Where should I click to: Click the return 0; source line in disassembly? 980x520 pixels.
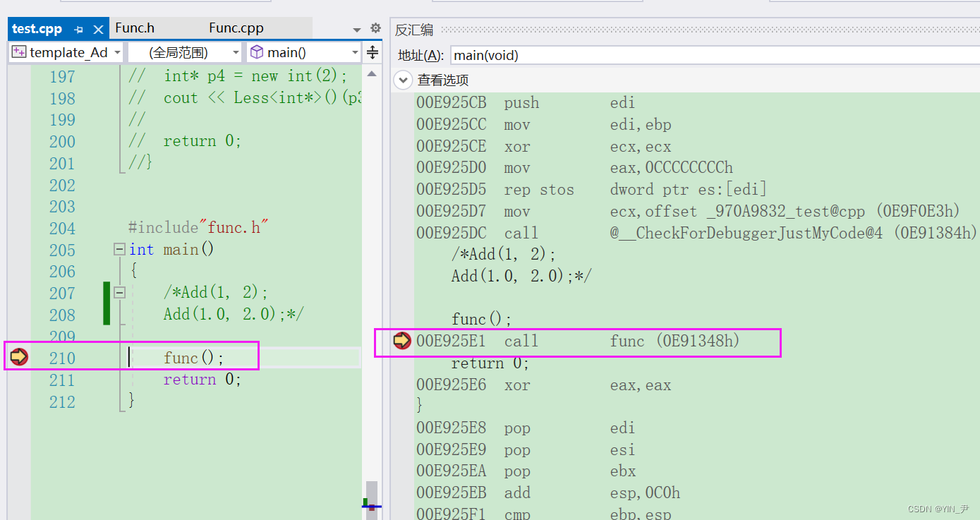tap(490, 363)
